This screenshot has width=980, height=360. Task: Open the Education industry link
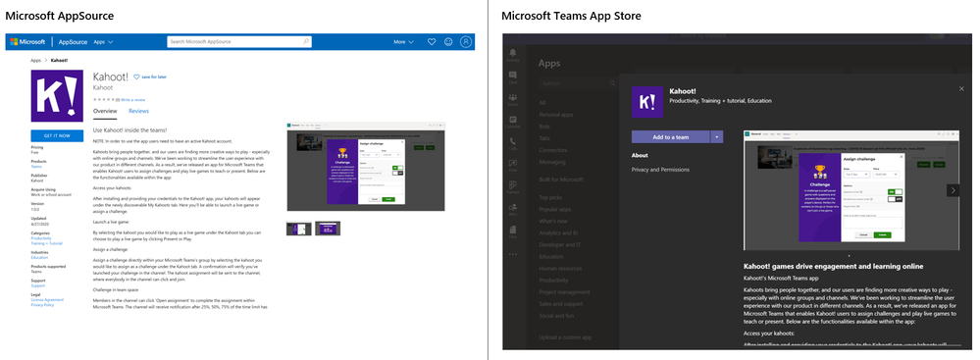pyautogui.click(x=39, y=258)
